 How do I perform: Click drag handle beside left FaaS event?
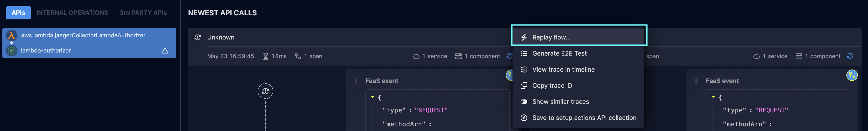pyautogui.click(x=356, y=81)
